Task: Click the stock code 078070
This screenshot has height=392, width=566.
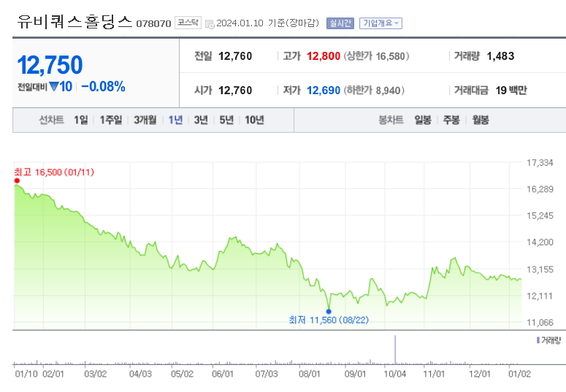Action: coord(153,24)
